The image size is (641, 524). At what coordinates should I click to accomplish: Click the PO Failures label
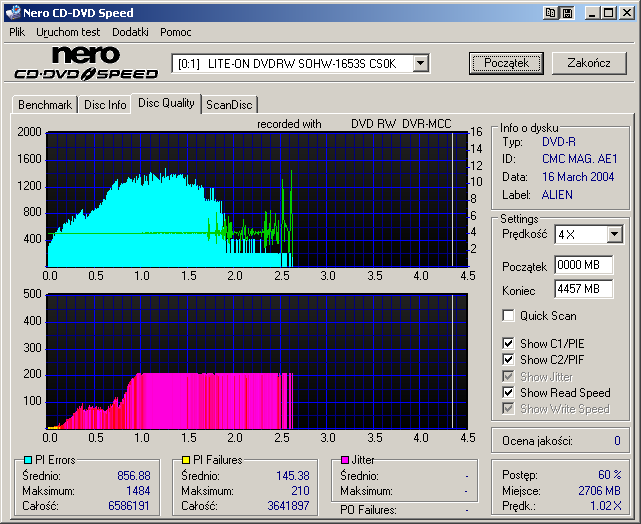coord(368,510)
